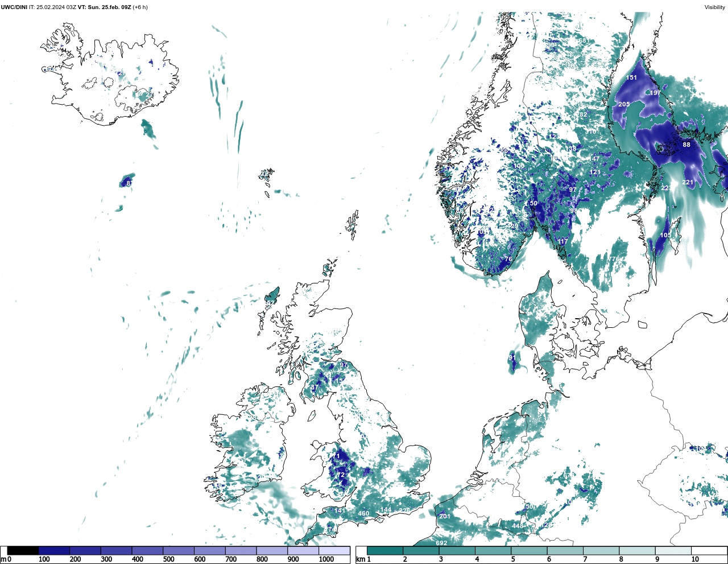Click the '105' visibility value on map
This screenshot has height=564, width=728.
pyautogui.click(x=665, y=235)
